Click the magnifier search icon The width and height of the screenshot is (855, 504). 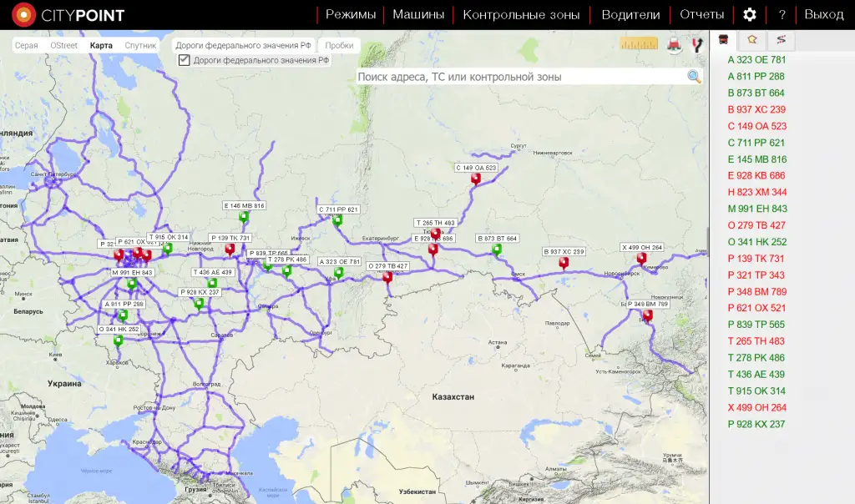pyautogui.click(x=694, y=77)
